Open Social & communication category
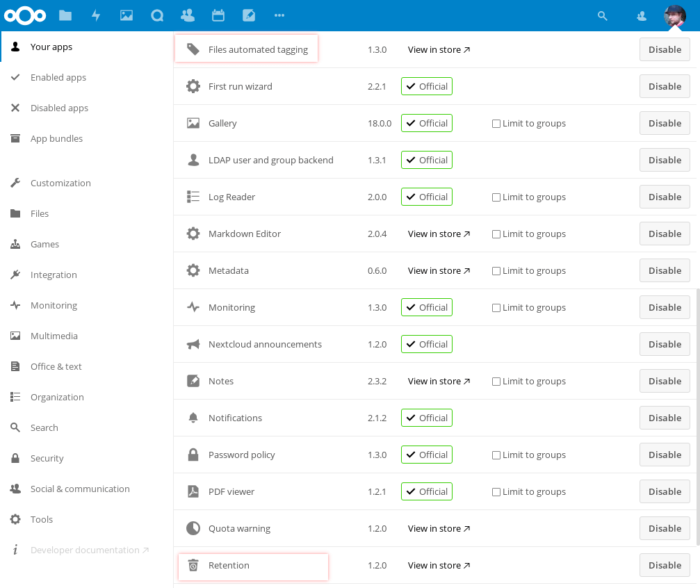700x588 pixels. coord(87,489)
